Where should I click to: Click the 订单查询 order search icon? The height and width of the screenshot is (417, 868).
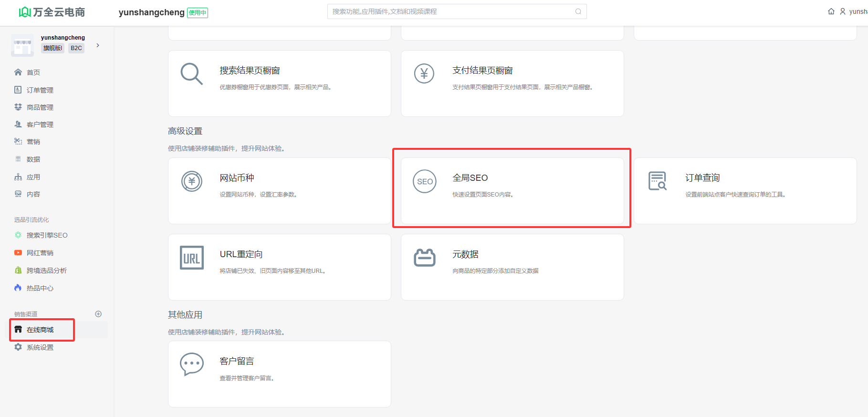(x=657, y=181)
